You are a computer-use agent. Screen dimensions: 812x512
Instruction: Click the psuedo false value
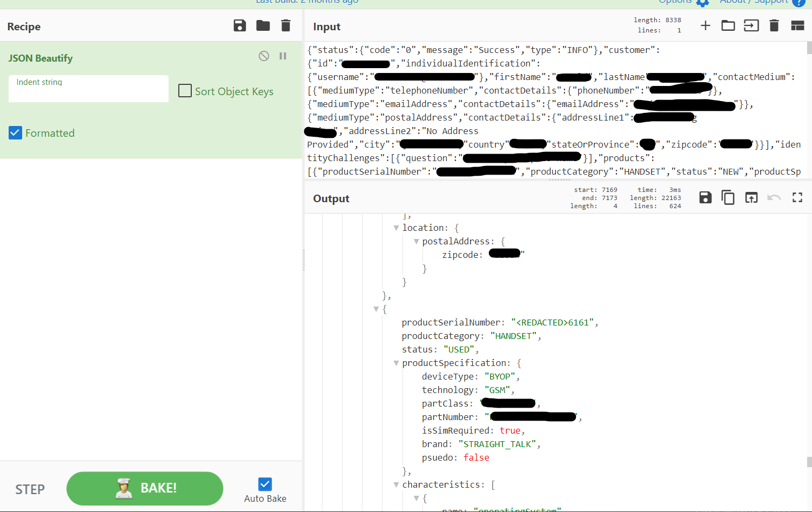477,458
